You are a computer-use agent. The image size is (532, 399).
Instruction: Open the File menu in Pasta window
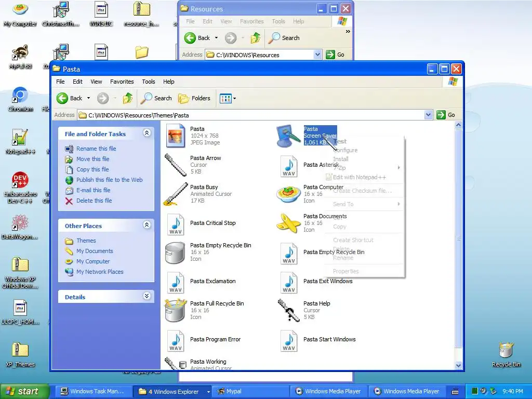point(60,82)
